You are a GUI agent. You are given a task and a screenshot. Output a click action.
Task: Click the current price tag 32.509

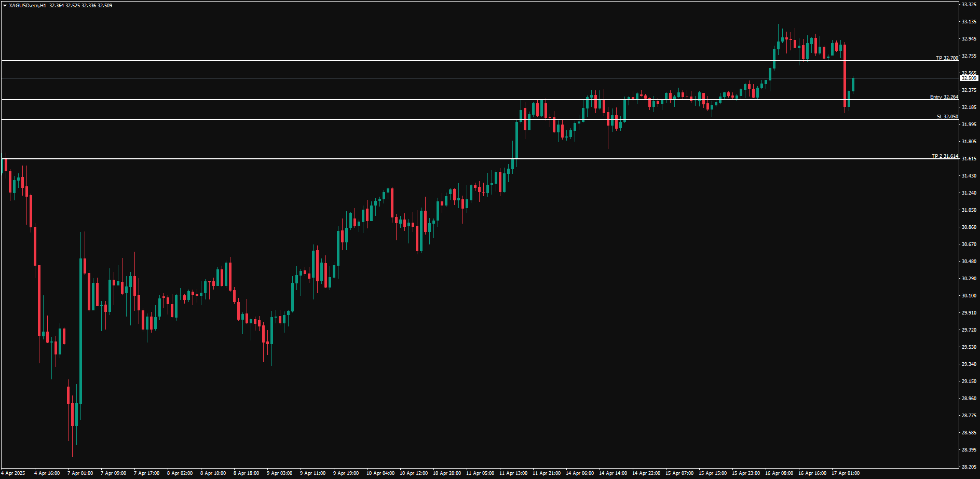tap(969, 78)
